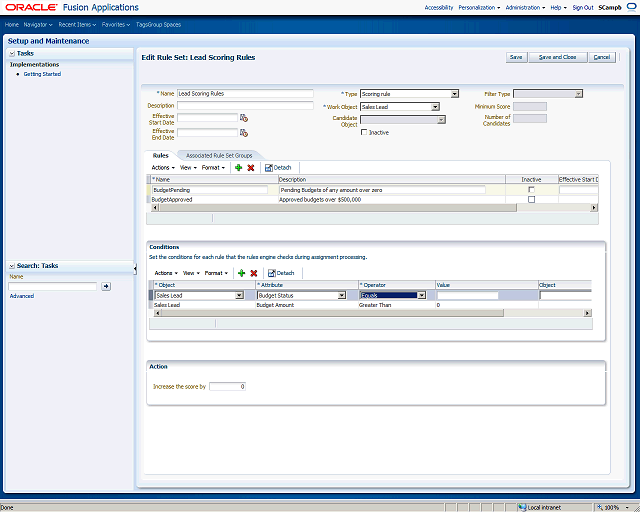Click chat bubble icon next to SCampb
The height and width of the screenshot is (512, 640).
[631, 7]
